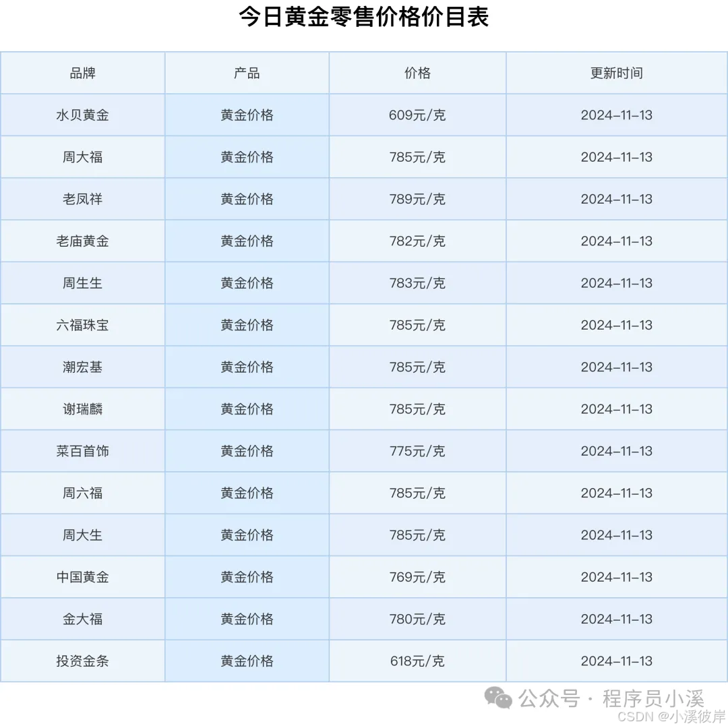Click the 2024-11-13 date in 六福珠宝 row

tap(617, 325)
